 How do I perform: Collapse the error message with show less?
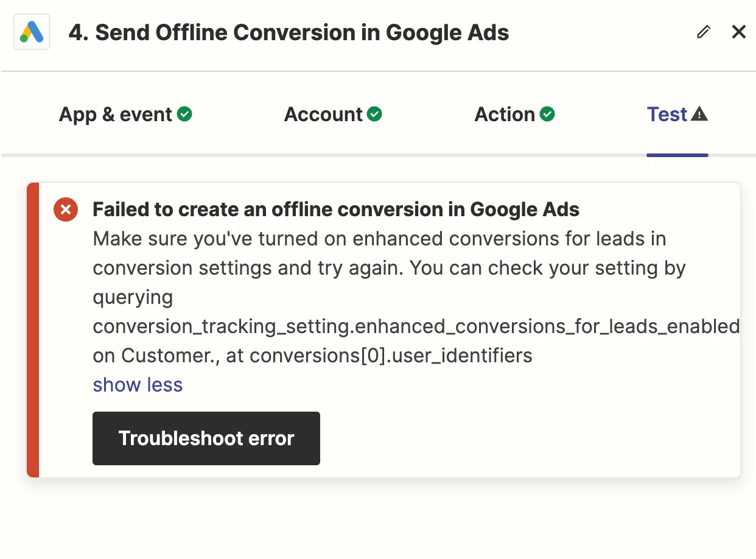138,385
